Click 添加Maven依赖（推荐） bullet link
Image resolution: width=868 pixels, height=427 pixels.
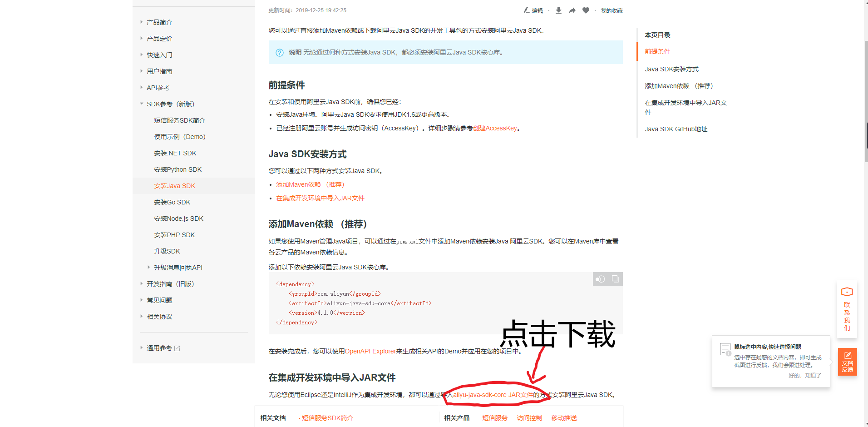point(310,184)
